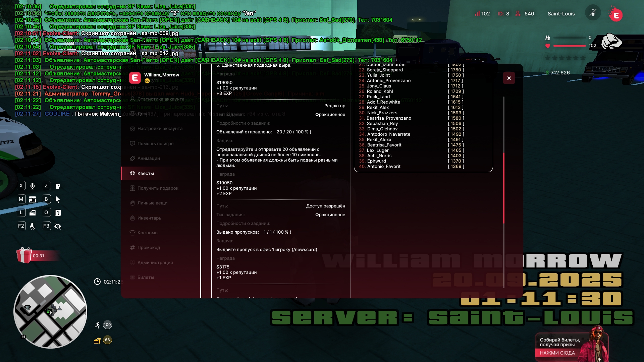The width and height of the screenshot is (644, 362).
Task: Click the muted microphone icon at top right
Action: 593,13
